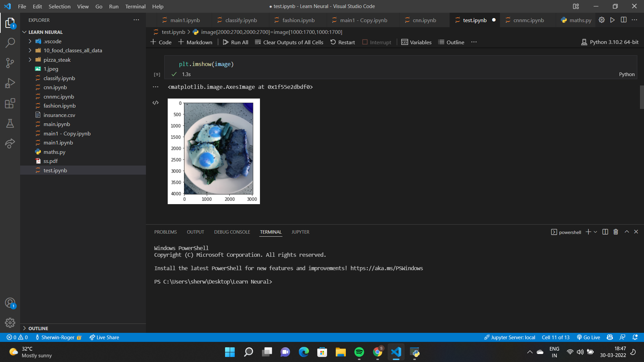Collapse the LEARN NEURAL folder tree
644x362 pixels.
click(x=24, y=32)
